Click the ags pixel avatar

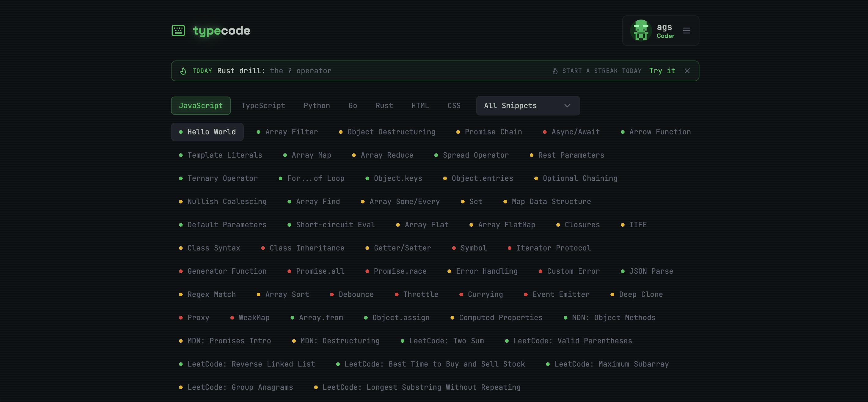point(640,30)
